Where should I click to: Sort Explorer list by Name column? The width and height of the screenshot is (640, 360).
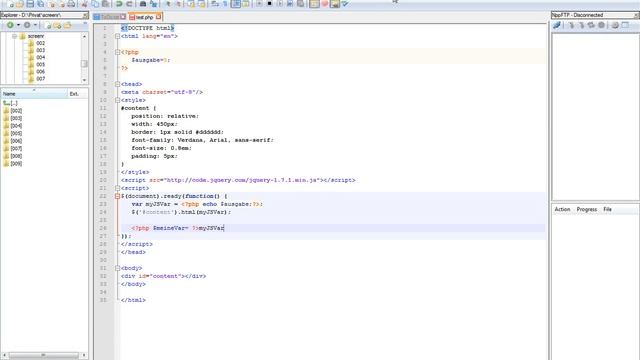tap(34, 94)
